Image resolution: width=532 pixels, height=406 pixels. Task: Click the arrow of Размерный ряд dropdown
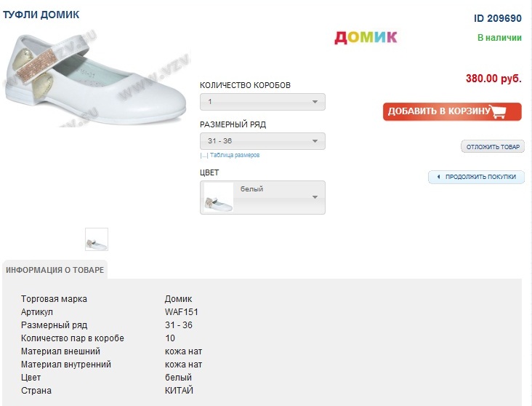(315, 141)
